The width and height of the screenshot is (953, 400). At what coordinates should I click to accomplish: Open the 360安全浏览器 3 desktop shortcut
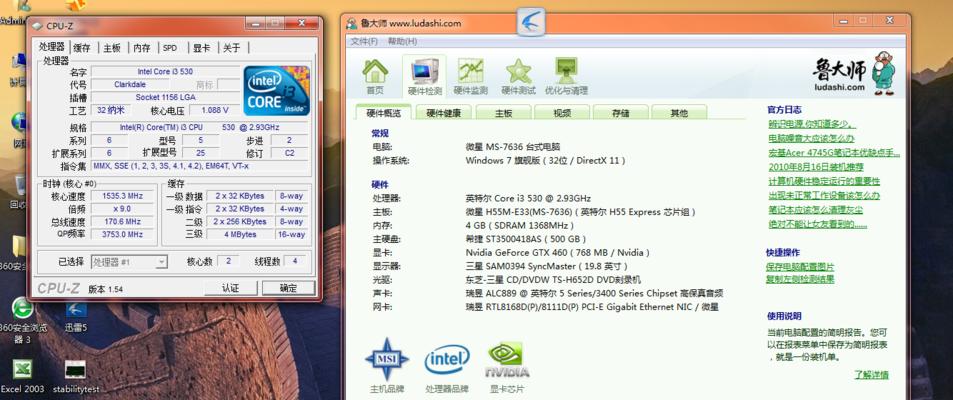(22, 320)
